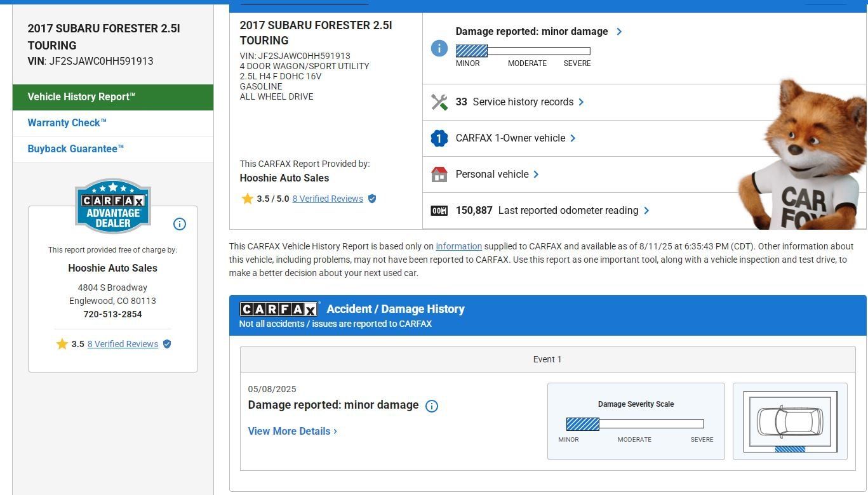The width and height of the screenshot is (868, 495).
Task: Click the Event 1 Damage Severity Scale bar
Action: point(635,424)
